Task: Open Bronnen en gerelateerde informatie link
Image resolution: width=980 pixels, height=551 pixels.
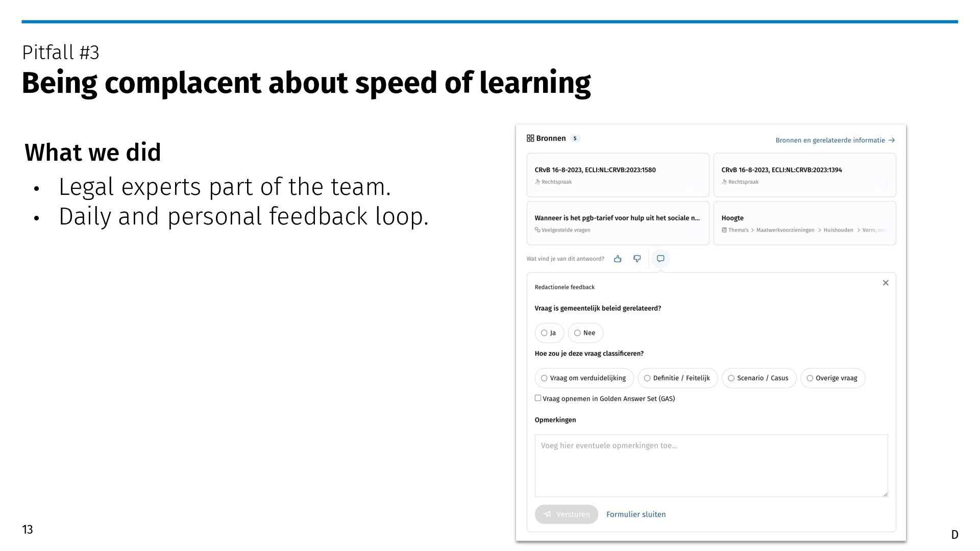Action: tap(830, 140)
